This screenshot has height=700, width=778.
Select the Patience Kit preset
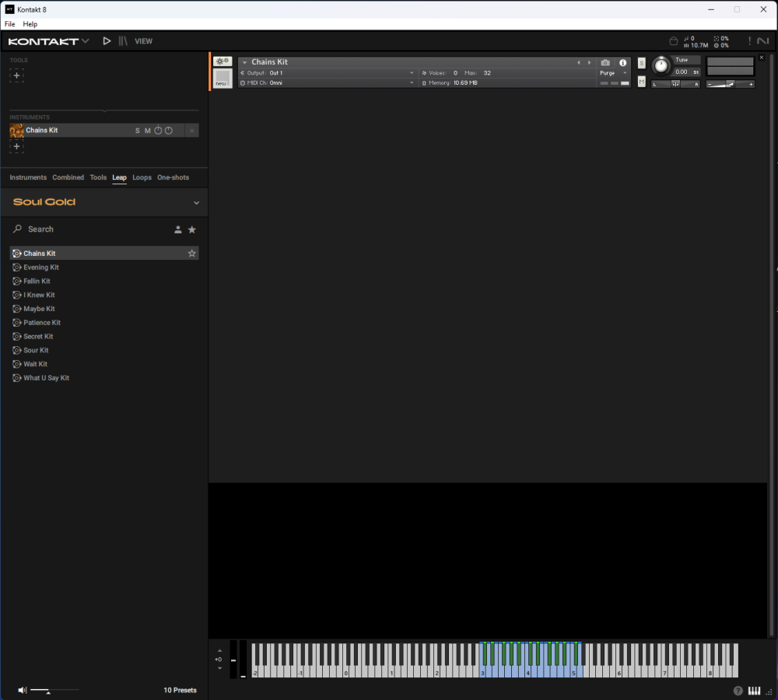(104, 323)
